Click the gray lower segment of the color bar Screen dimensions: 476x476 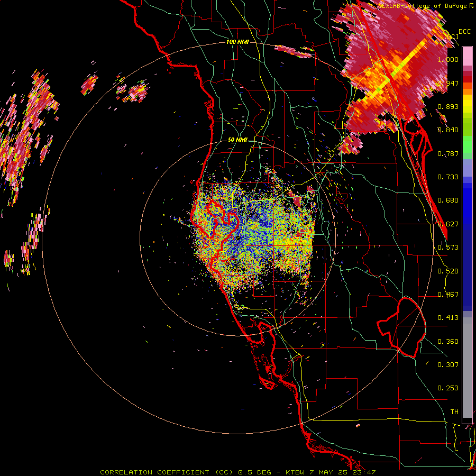(x=467, y=368)
